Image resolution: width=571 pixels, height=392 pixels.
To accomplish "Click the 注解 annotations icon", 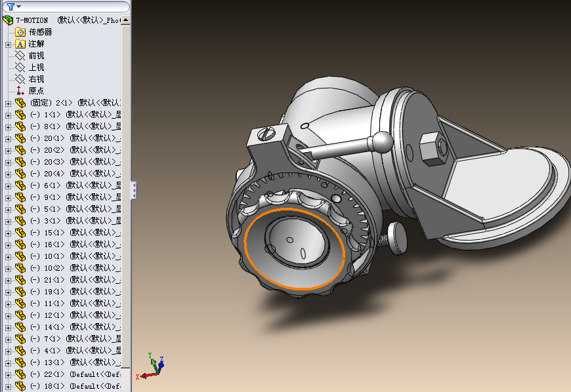I will pos(20,44).
